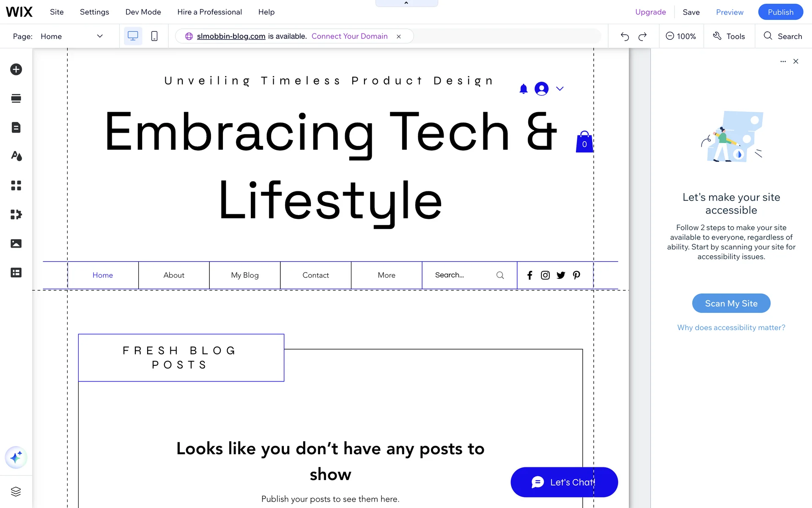This screenshot has height=508, width=812.
Task: Open the Layers panel
Action: 16,491
